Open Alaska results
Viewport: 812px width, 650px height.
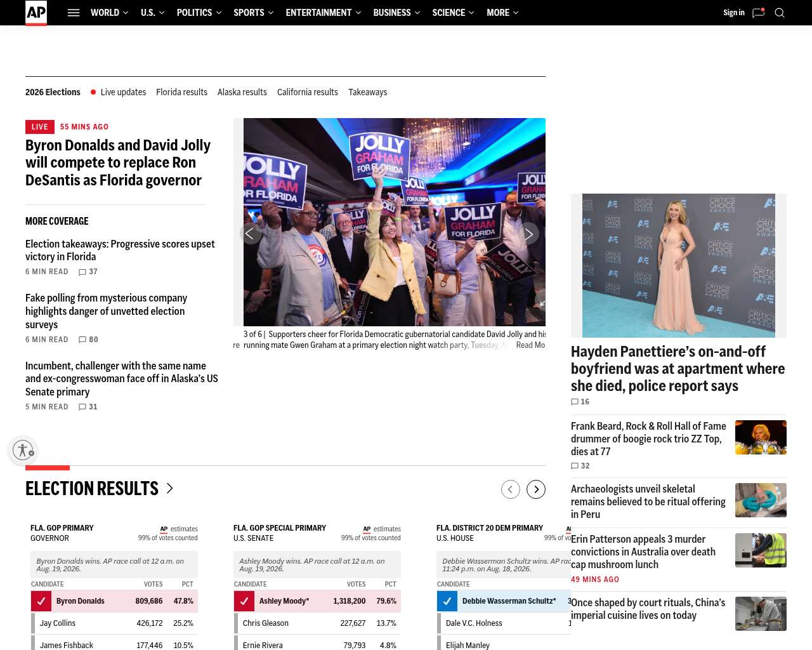242,92
